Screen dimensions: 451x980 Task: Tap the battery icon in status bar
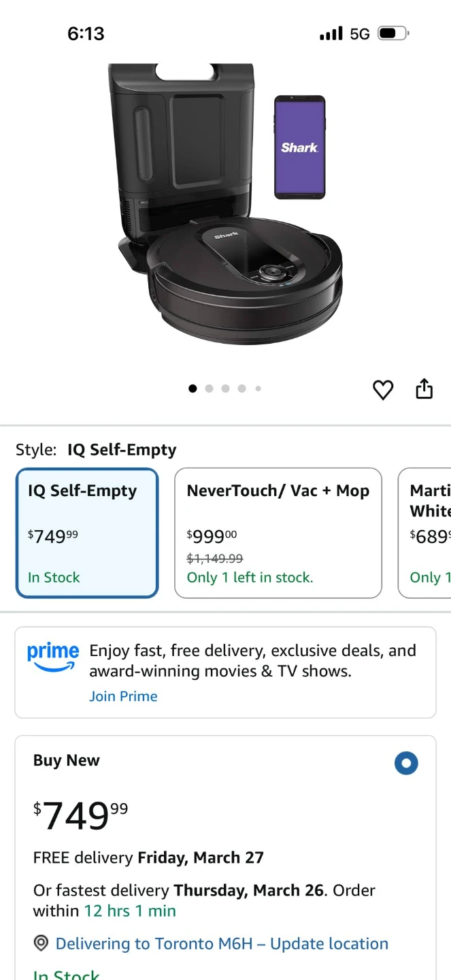coord(393,33)
